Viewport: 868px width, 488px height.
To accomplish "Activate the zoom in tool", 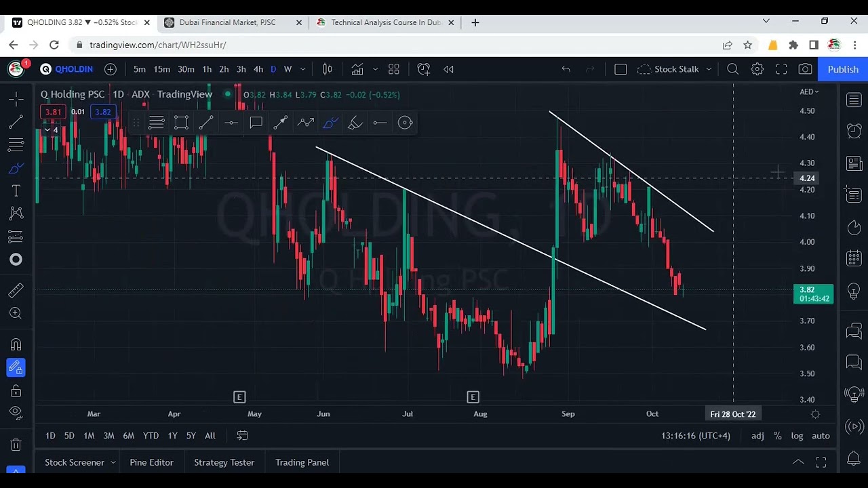I will tap(16, 313).
